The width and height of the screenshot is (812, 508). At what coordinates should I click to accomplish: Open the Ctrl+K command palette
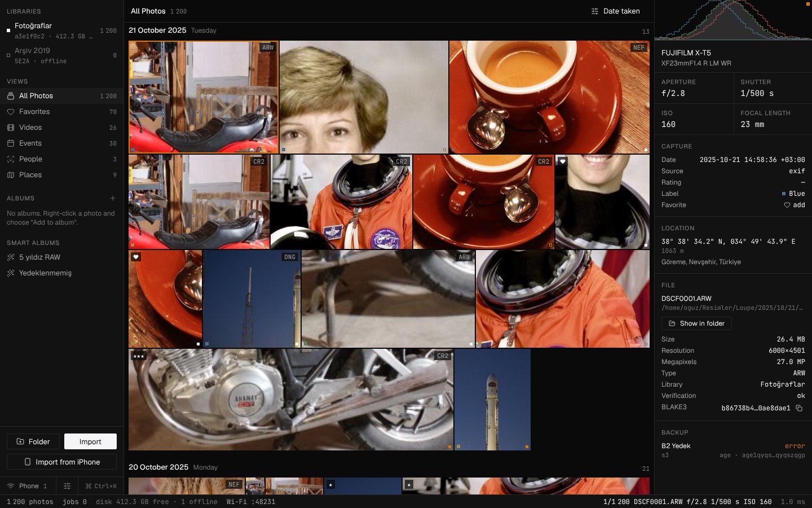[100, 486]
